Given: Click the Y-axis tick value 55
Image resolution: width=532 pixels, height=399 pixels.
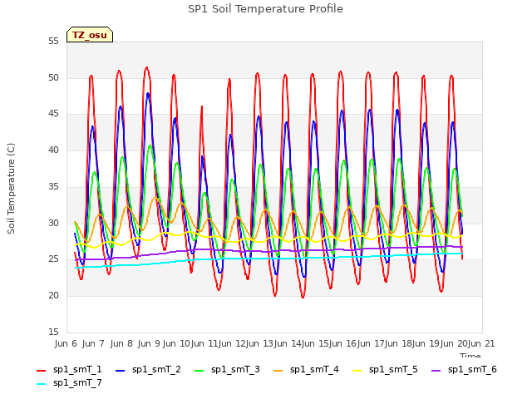Looking at the screenshot, I should [x=53, y=41].
